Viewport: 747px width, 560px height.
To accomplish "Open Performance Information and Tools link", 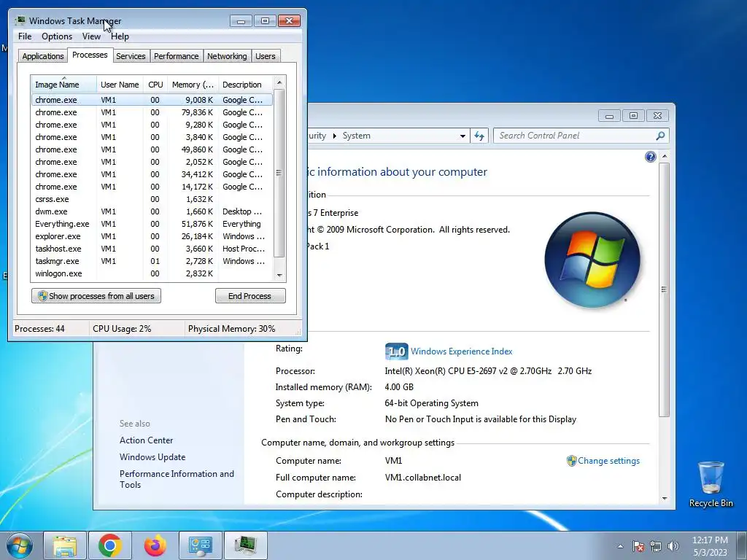I will (x=177, y=479).
